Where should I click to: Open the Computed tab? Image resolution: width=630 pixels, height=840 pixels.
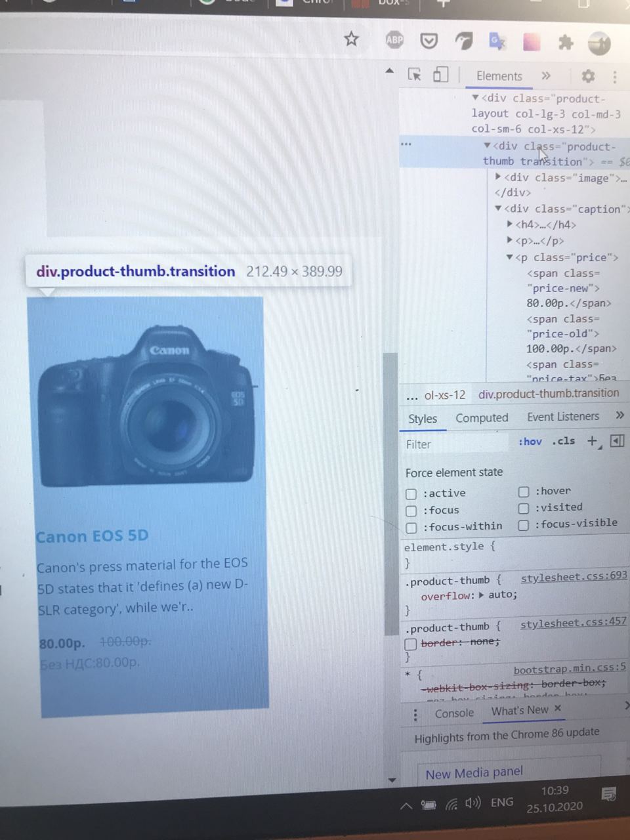[482, 417]
